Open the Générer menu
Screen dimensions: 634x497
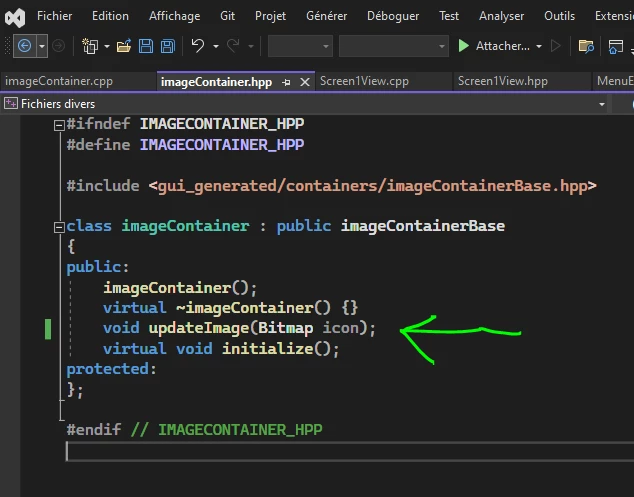(327, 16)
